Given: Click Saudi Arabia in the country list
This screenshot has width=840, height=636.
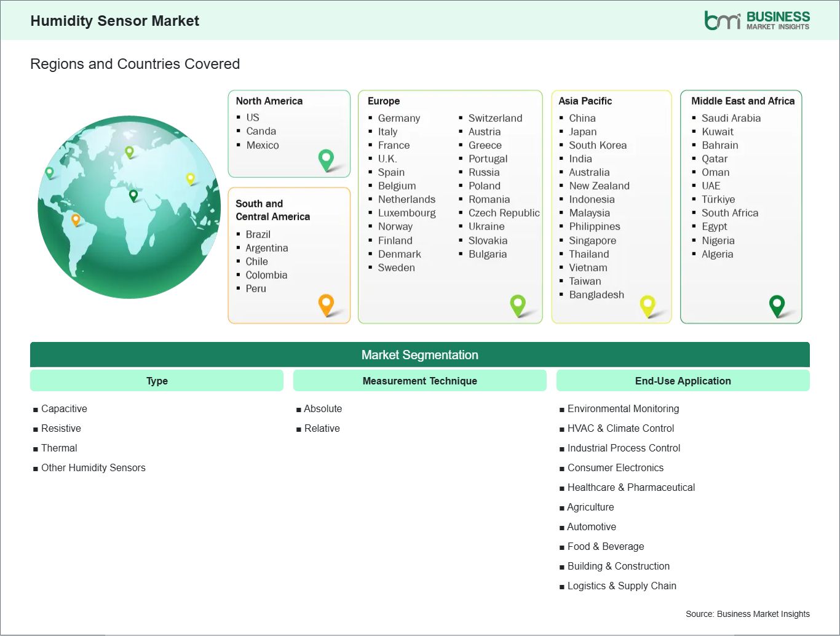Looking at the screenshot, I should 731,118.
